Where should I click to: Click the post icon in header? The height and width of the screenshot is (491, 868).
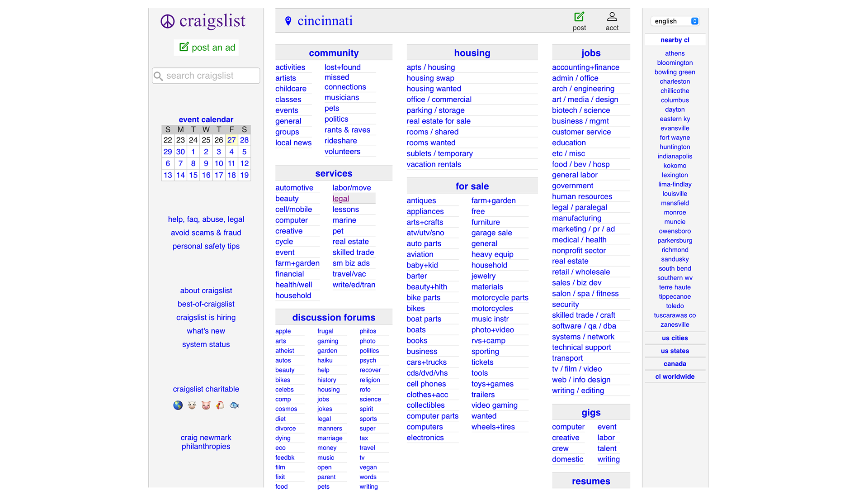[579, 17]
